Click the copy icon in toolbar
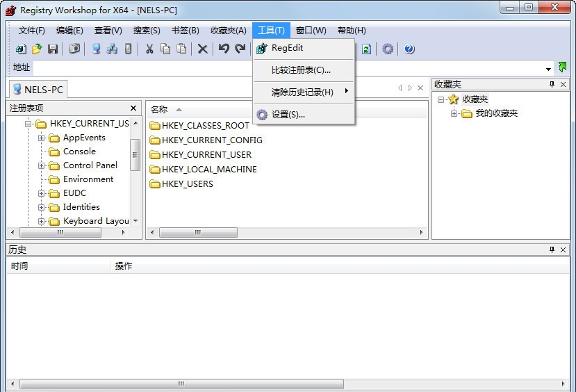The width and height of the screenshot is (576, 392). 165,49
